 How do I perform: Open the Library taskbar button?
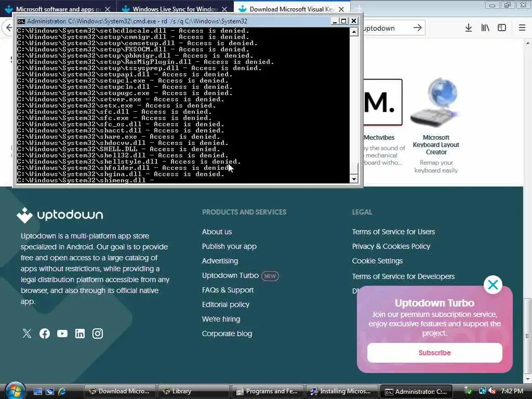click(x=194, y=391)
